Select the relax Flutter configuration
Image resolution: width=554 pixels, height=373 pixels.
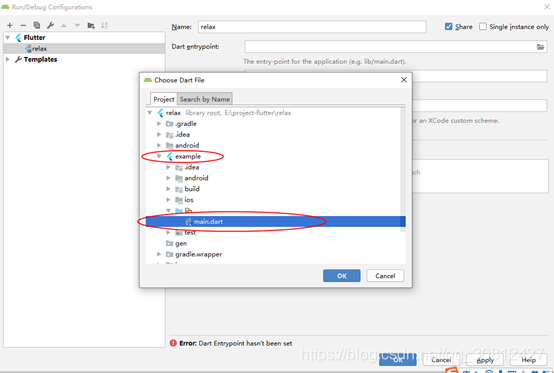coord(84,48)
